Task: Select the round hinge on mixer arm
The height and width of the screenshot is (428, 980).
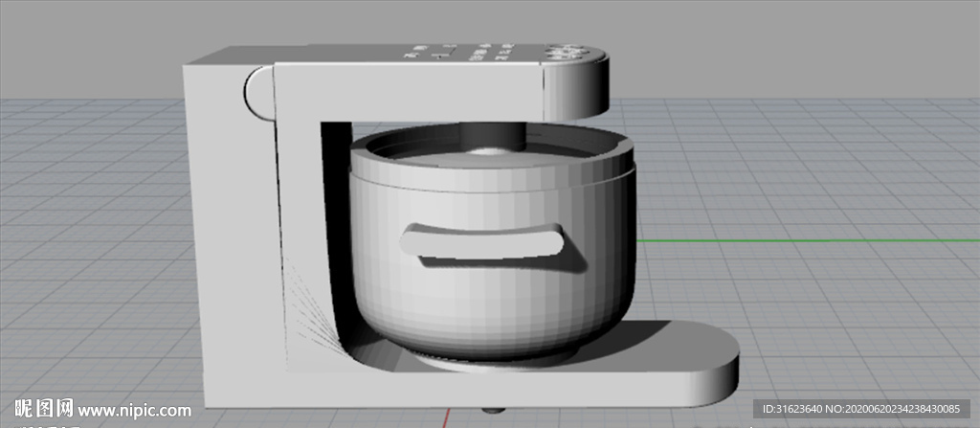Action: 258,93
